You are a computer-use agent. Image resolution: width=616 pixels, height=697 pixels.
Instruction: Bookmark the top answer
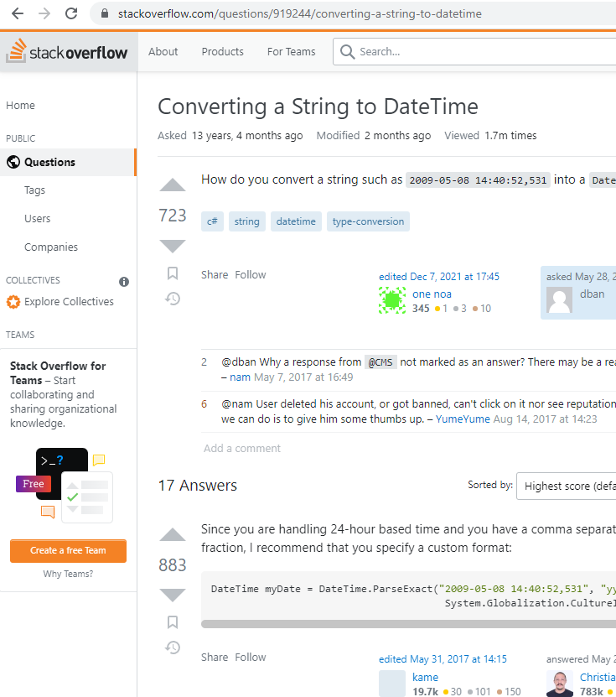click(x=173, y=622)
